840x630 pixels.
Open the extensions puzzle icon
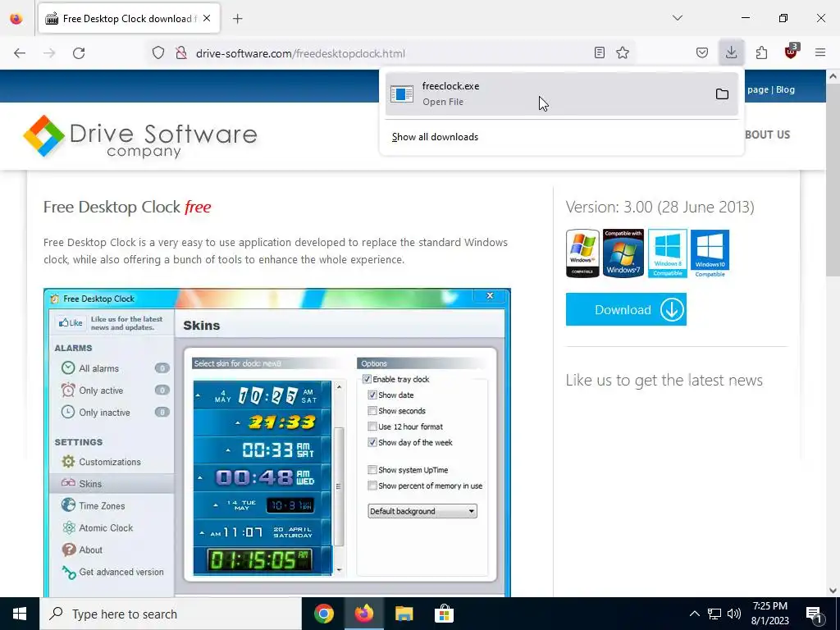[x=761, y=52]
